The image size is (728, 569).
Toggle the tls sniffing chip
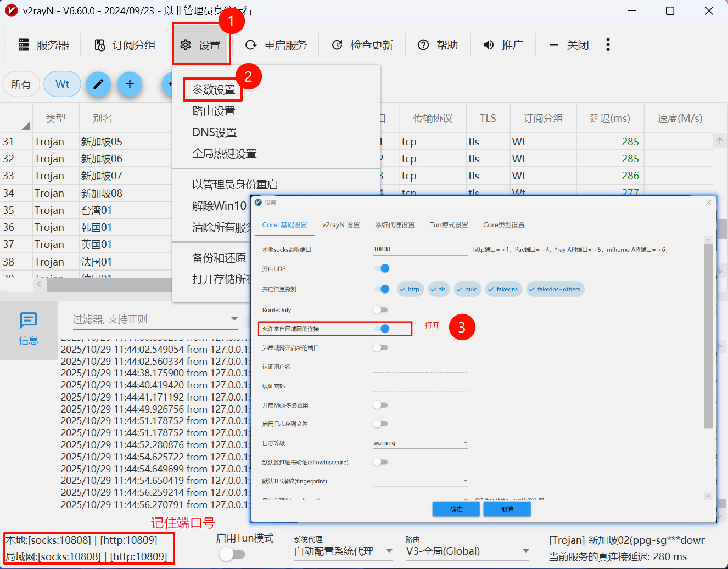438,289
